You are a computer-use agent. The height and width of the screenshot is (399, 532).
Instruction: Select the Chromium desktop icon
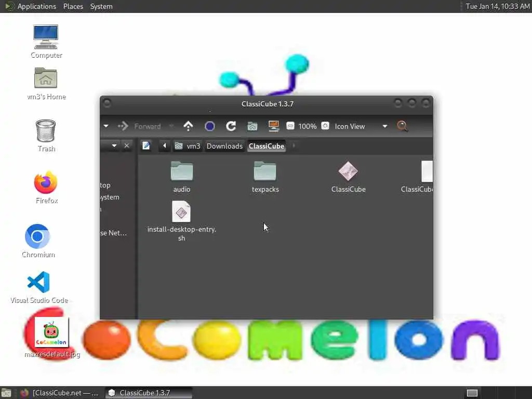[38, 240]
